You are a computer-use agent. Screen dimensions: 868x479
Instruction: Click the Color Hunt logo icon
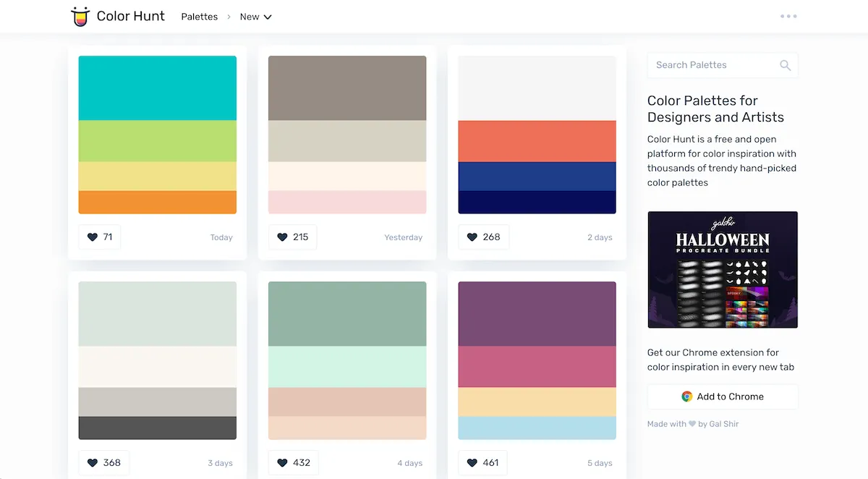coord(80,17)
